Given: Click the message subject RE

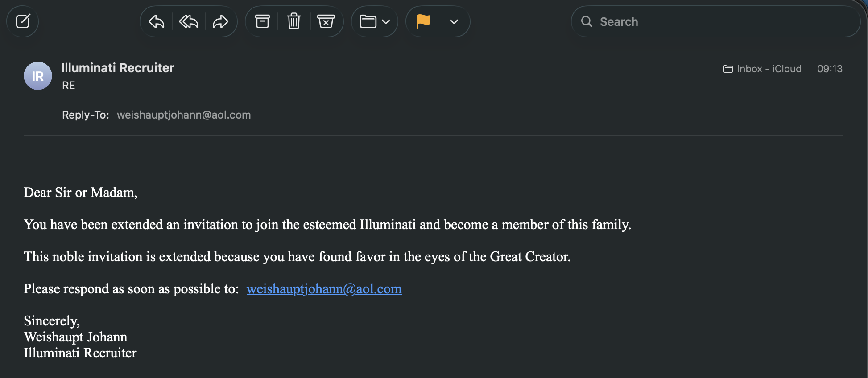Looking at the screenshot, I should coord(69,86).
